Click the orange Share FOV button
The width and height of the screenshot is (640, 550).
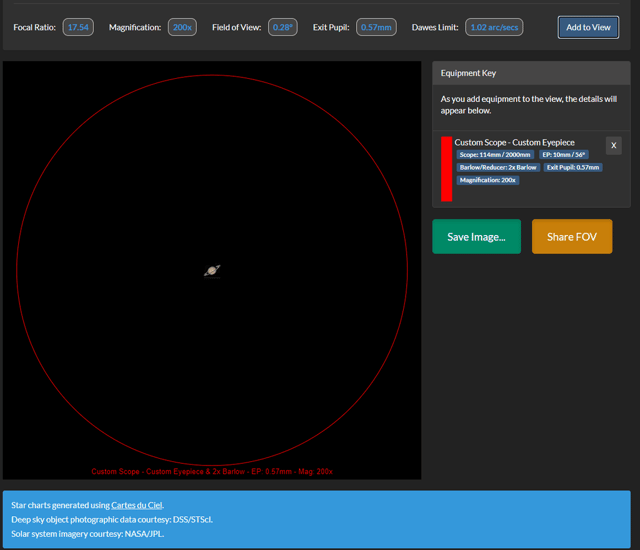coord(572,237)
